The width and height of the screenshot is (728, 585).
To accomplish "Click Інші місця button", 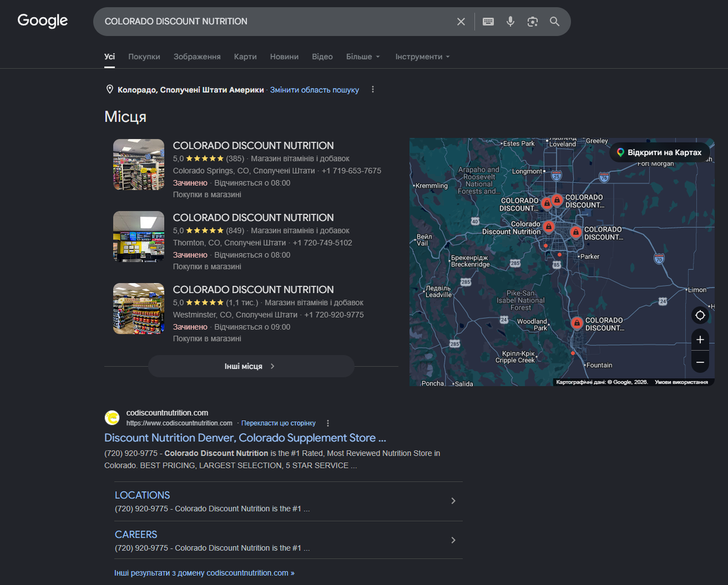I will [x=251, y=366].
